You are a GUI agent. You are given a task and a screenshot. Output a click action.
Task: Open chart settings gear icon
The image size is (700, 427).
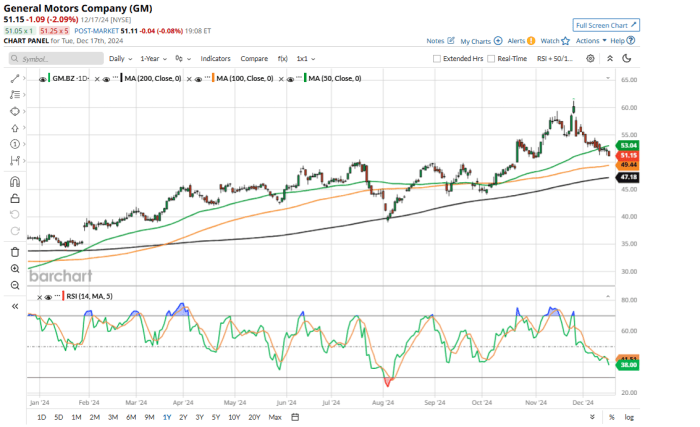click(591, 59)
